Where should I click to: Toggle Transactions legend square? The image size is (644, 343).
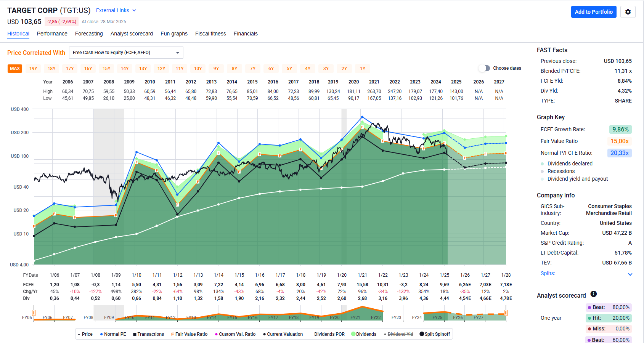pyautogui.click(x=135, y=334)
